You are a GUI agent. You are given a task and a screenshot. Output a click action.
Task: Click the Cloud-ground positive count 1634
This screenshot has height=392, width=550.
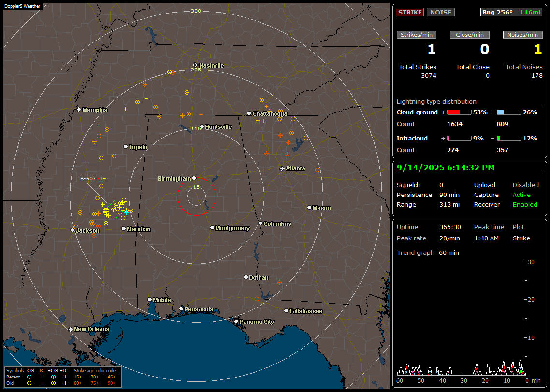(x=455, y=124)
